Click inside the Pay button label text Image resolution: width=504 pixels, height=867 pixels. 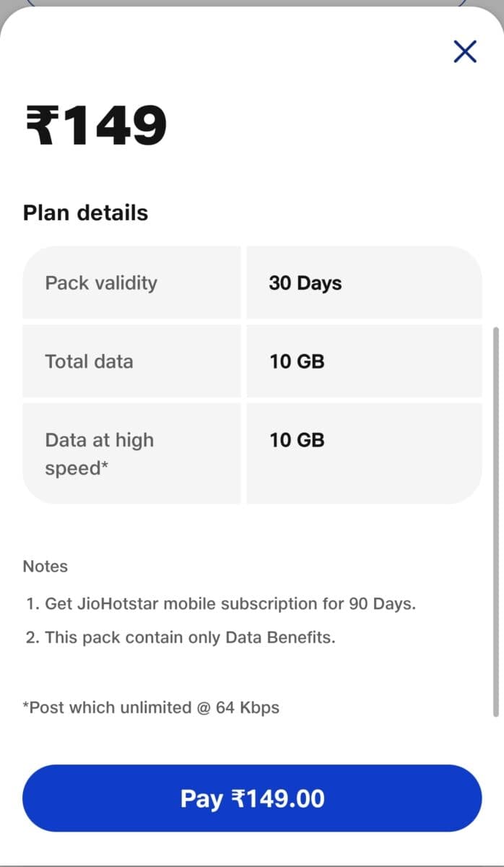[252, 798]
